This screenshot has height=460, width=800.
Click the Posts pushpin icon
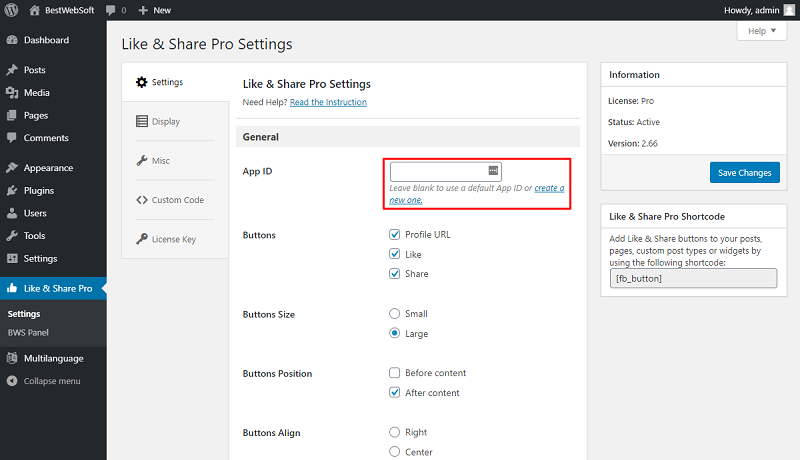point(12,70)
